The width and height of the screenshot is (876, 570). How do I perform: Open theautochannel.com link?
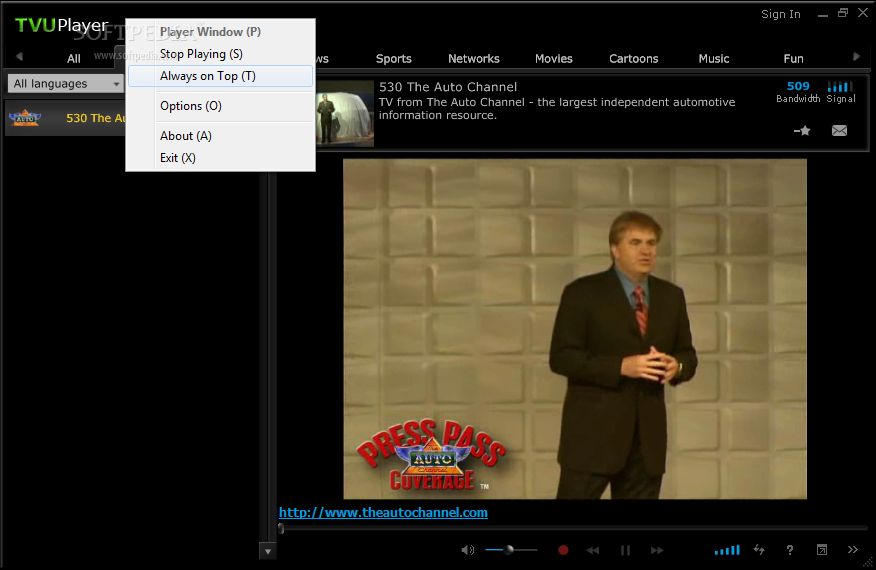pyautogui.click(x=383, y=512)
